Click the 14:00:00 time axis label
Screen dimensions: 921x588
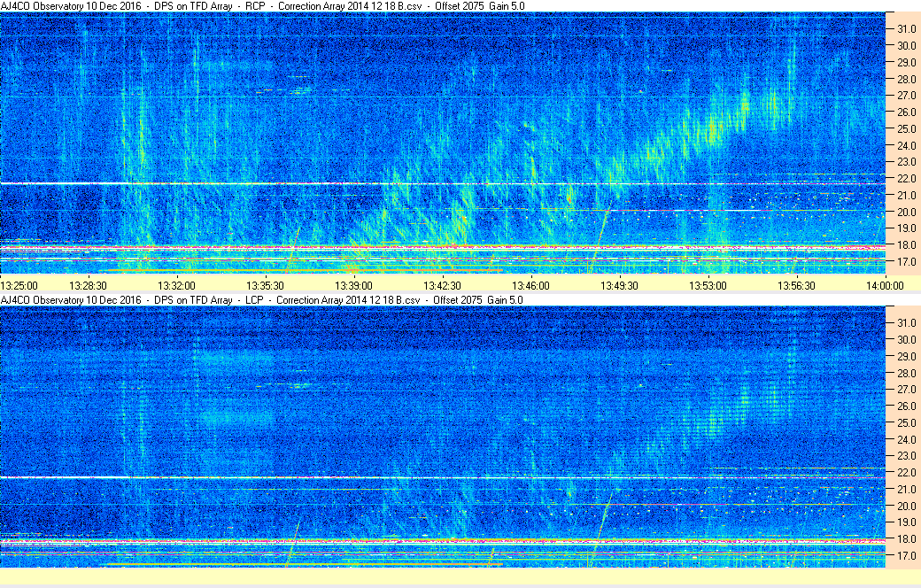point(885,285)
